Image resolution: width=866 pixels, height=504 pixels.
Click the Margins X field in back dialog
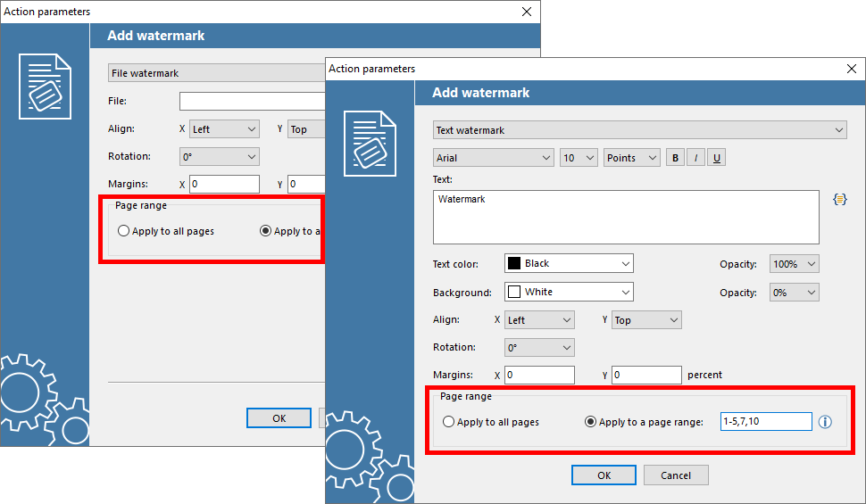click(x=224, y=184)
